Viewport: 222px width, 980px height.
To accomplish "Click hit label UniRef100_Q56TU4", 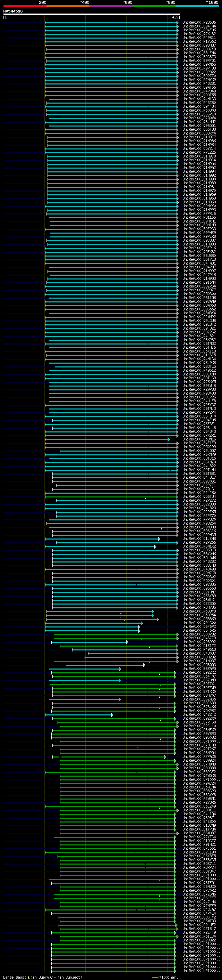I will coord(199,497).
